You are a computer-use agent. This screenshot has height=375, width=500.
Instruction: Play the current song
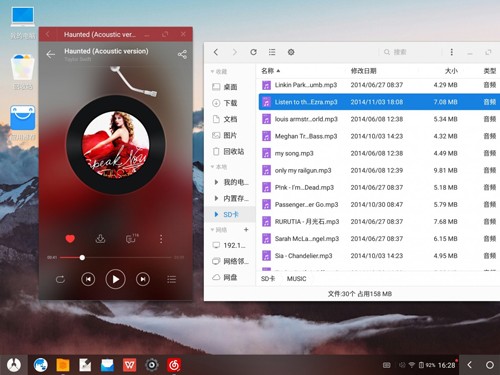[x=115, y=279]
